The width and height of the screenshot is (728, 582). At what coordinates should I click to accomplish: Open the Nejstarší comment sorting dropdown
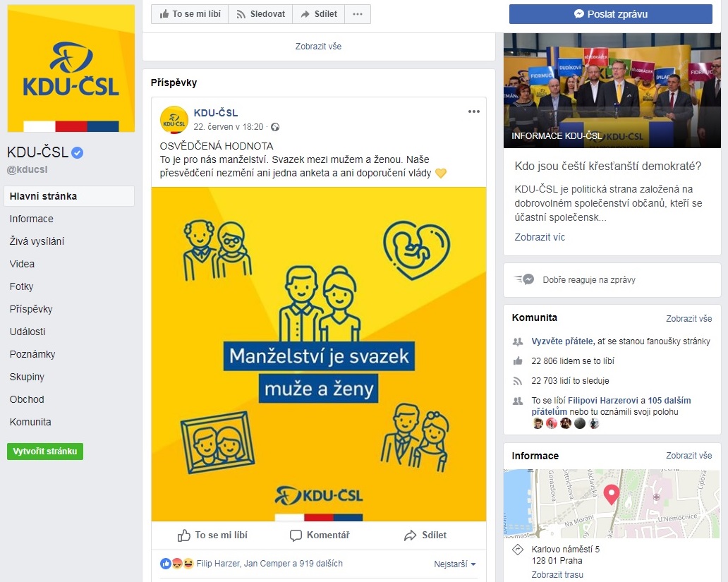pyautogui.click(x=454, y=564)
